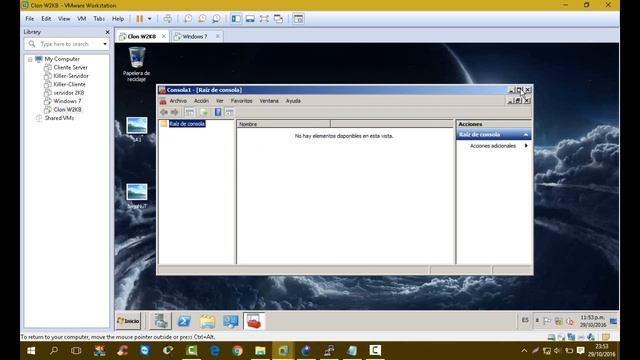Click the ES language indicator in VM tray
The width and height of the screenshot is (640, 360).
[x=525, y=320]
